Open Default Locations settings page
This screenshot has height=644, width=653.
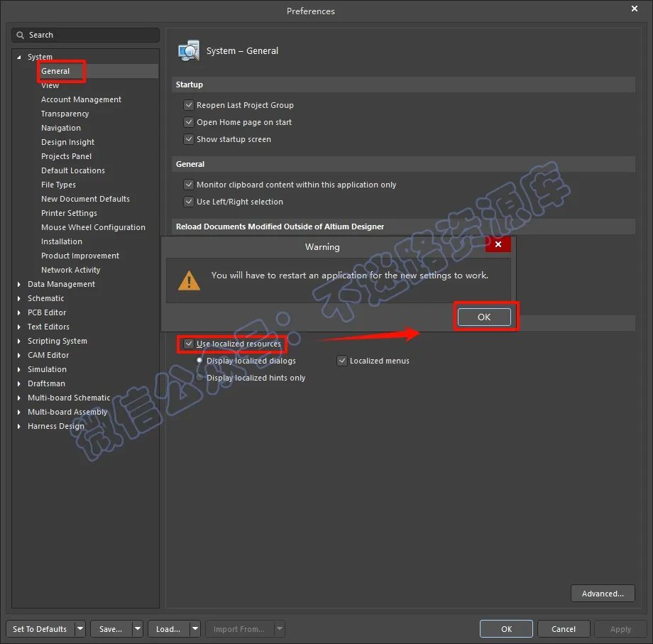click(x=73, y=170)
